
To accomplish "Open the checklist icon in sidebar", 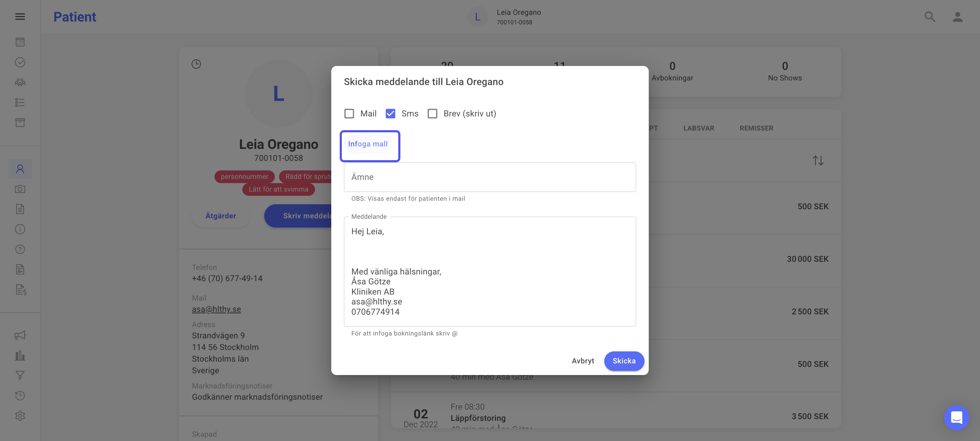I will click(20, 102).
